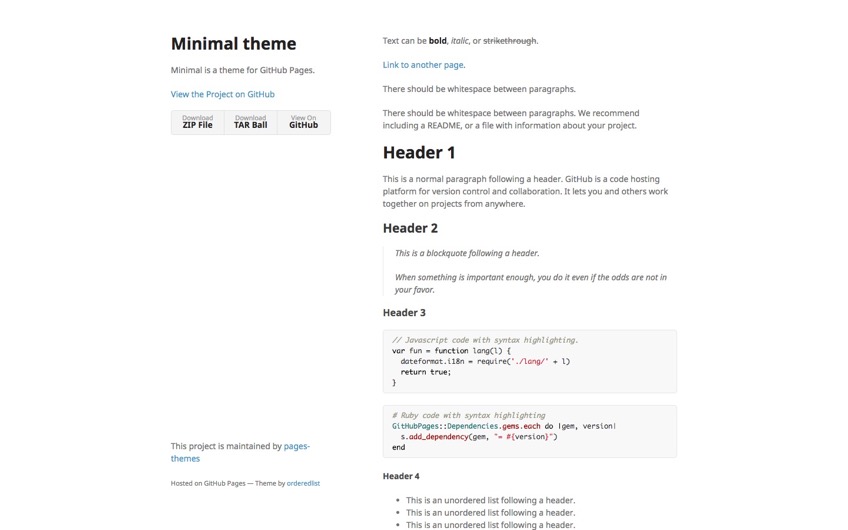Click the Download ZIP File button
The width and height of the screenshot is (848, 530).
(x=197, y=122)
